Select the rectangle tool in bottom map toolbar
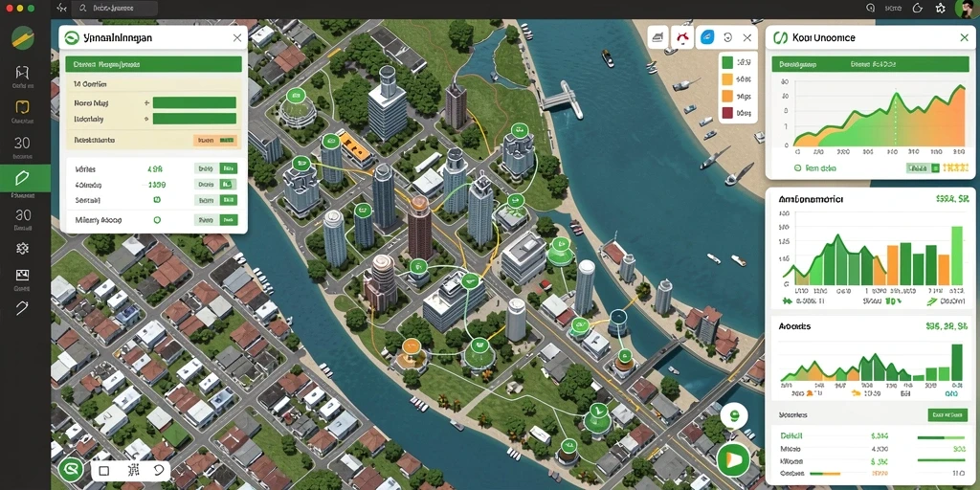This screenshot has height=490, width=980. [104, 471]
